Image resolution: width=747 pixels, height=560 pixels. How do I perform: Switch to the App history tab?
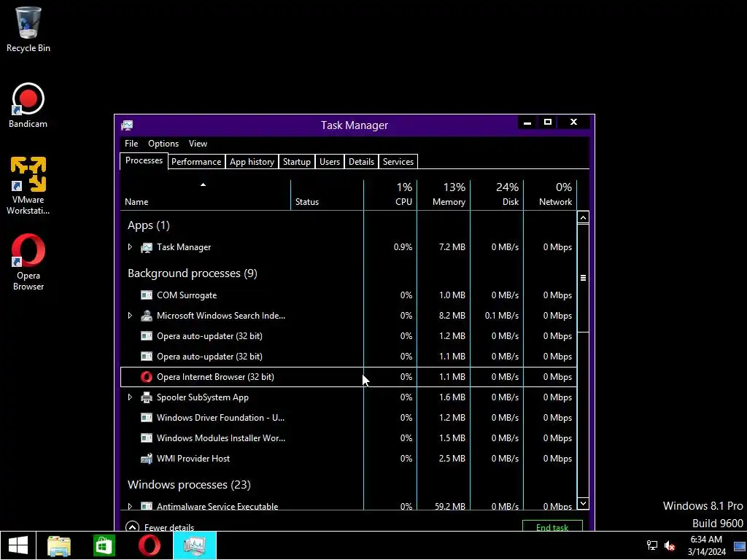(x=252, y=162)
